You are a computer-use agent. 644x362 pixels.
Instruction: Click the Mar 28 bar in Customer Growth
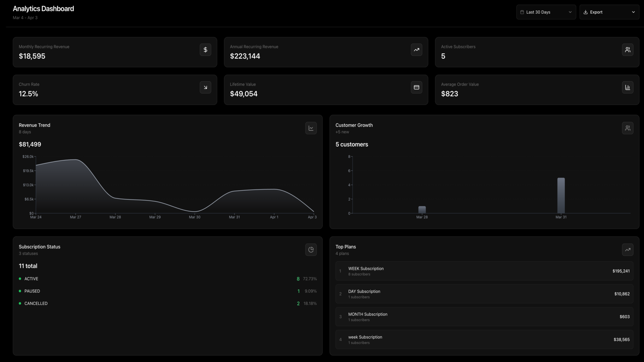[x=422, y=210]
